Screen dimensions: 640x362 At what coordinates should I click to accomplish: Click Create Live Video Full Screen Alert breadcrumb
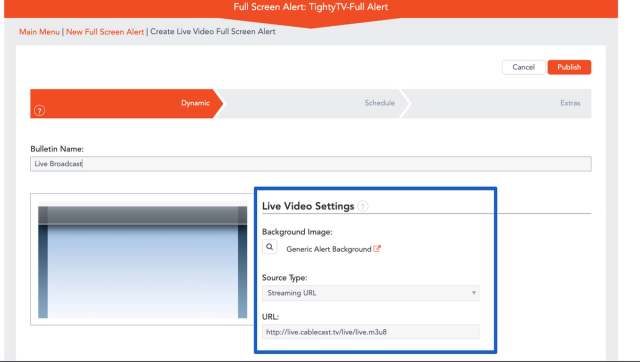[213, 31]
